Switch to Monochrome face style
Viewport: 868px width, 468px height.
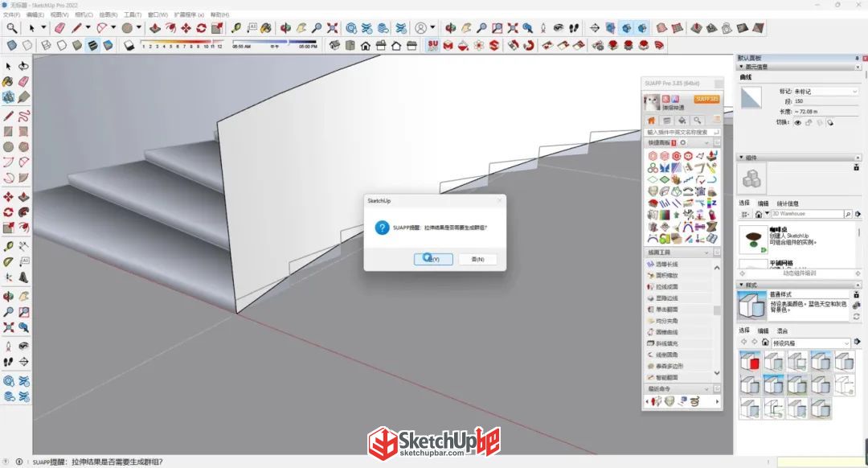(108, 45)
